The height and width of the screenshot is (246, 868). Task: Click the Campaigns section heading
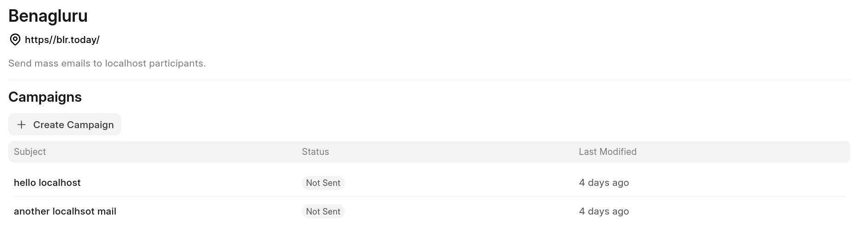click(45, 97)
